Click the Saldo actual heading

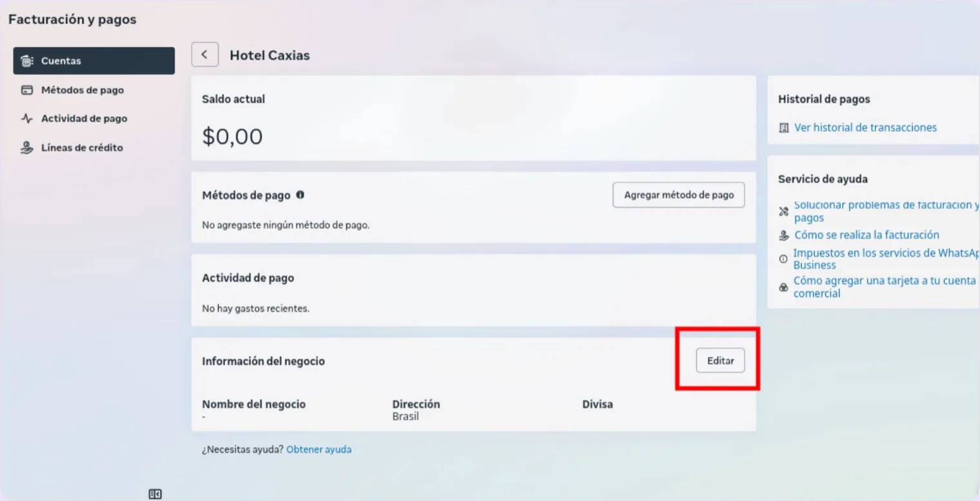coord(233,99)
